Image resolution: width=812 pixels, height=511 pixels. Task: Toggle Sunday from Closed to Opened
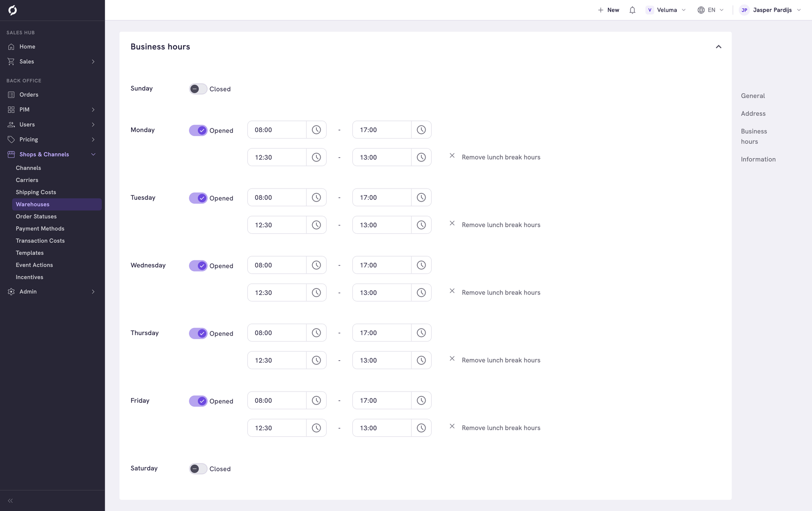click(x=198, y=89)
